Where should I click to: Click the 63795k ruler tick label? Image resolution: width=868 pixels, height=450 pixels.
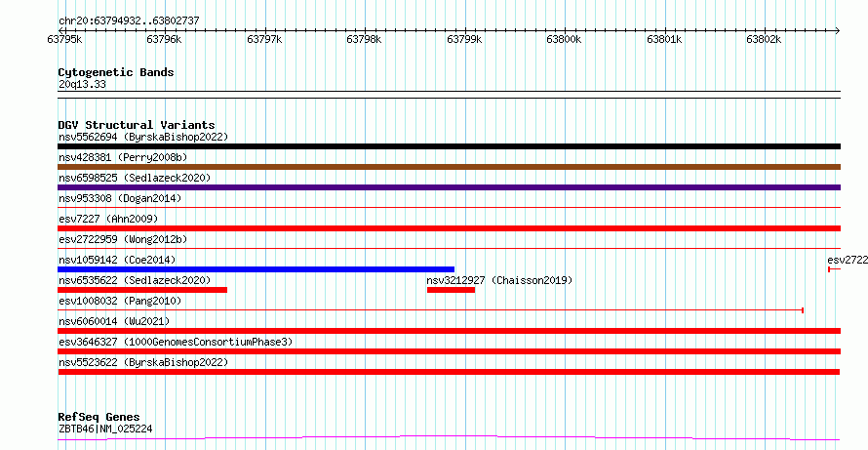pos(64,39)
